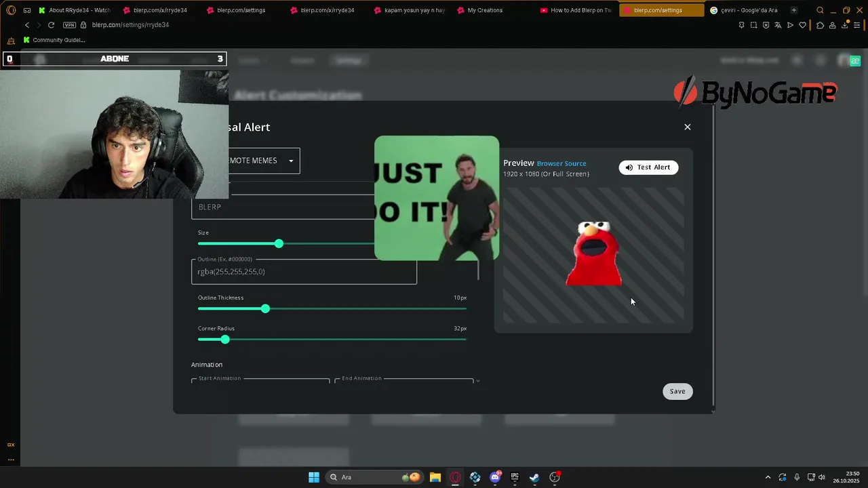Open the clock and date 23:50

pyautogui.click(x=846, y=477)
